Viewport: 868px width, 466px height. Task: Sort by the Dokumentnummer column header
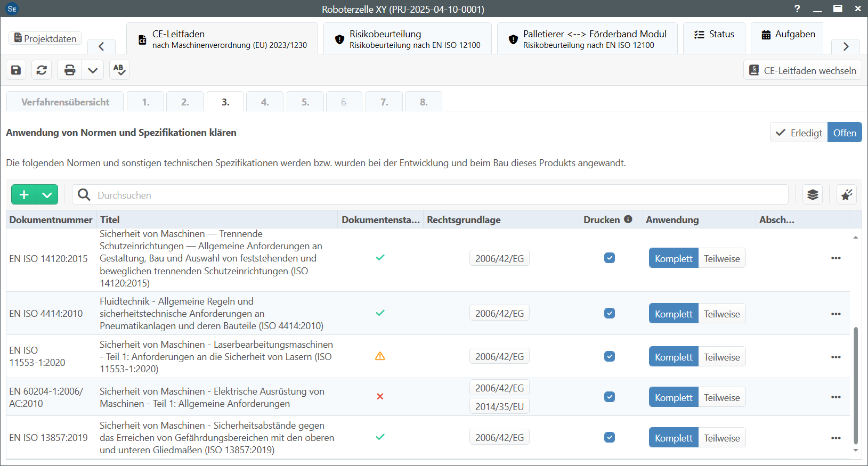tap(51, 219)
